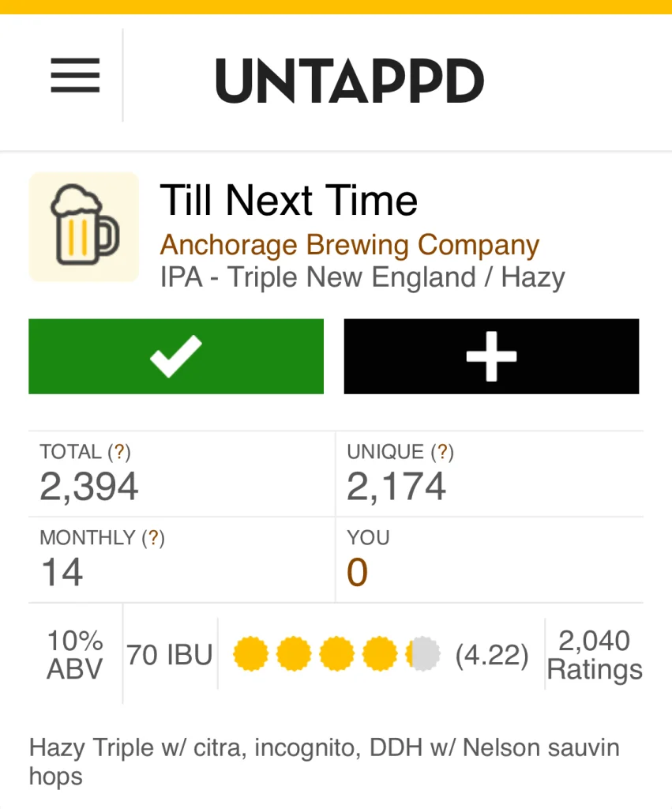Screen dimensions: 672x809
Task: Click the IPA Triple New England style text
Action: tap(362, 277)
